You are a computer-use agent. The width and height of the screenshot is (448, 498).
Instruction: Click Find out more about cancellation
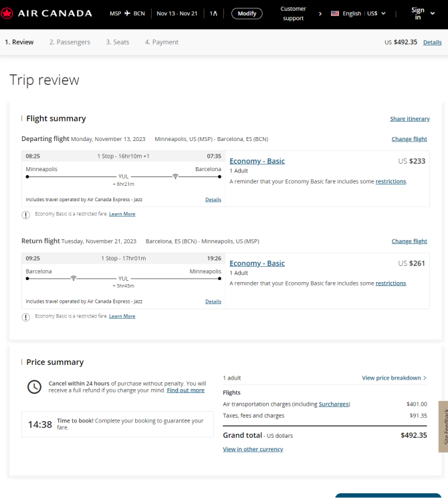coord(186,390)
